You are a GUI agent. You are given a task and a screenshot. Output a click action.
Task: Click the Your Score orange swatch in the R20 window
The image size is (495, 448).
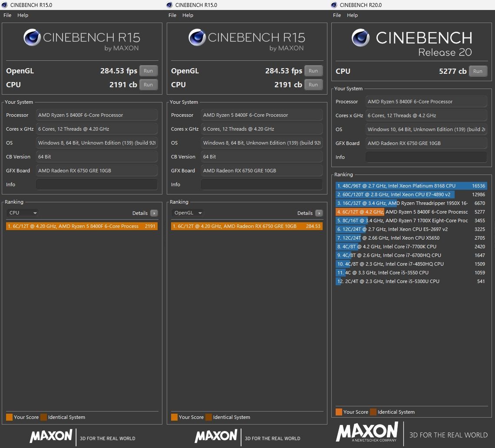click(339, 412)
